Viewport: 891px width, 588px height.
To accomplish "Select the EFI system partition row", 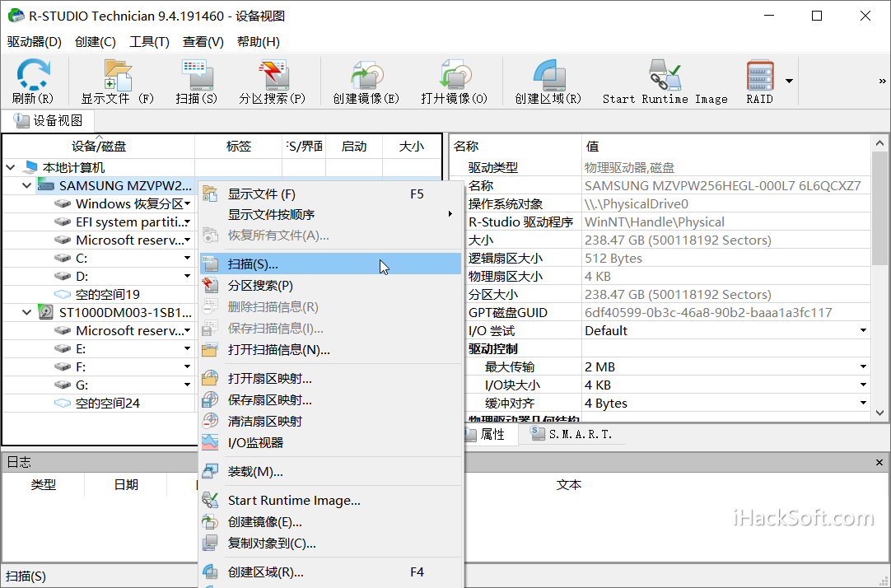I will (129, 222).
